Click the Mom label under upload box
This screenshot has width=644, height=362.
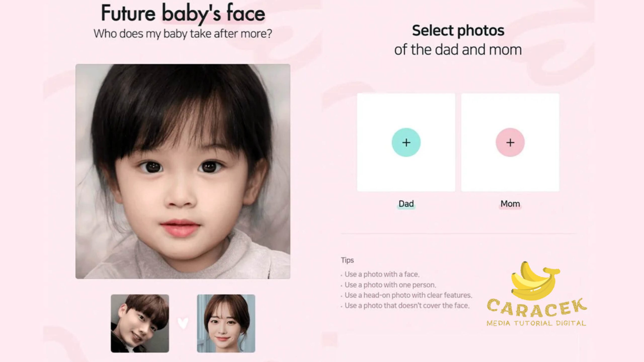point(510,204)
